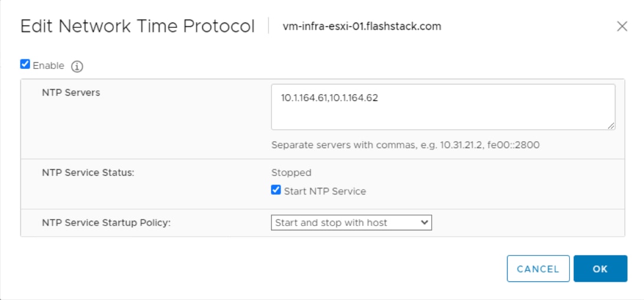
Task: Click the NTP Service Status label
Action: 88,173
